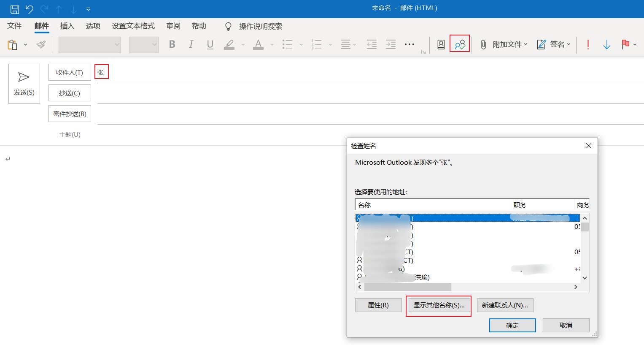This screenshot has height=345, width=644.
Task: Toggle Italic formatting
Action: (191, 44)
